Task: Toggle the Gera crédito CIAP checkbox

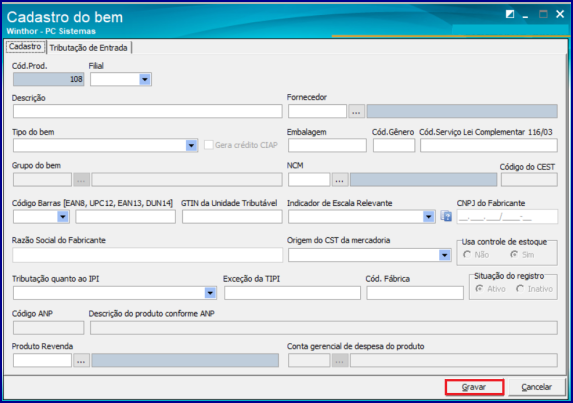Action: [x=209, y=145]
